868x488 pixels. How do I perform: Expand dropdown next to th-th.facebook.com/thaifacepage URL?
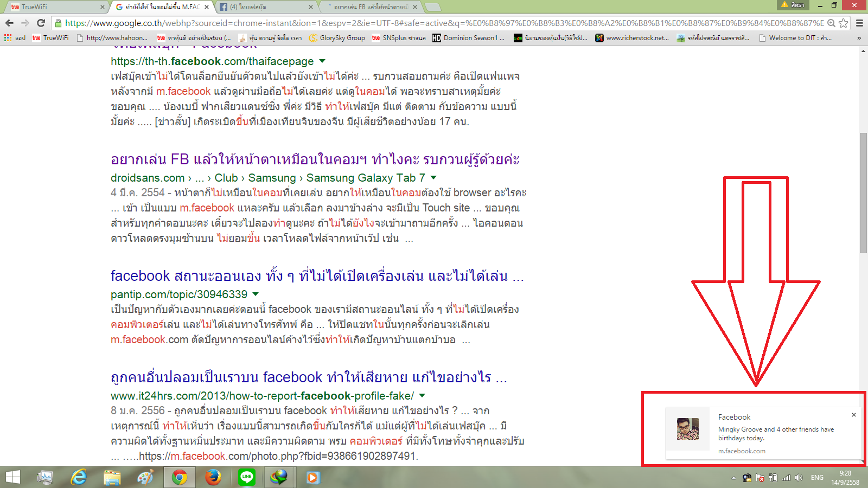322,61
